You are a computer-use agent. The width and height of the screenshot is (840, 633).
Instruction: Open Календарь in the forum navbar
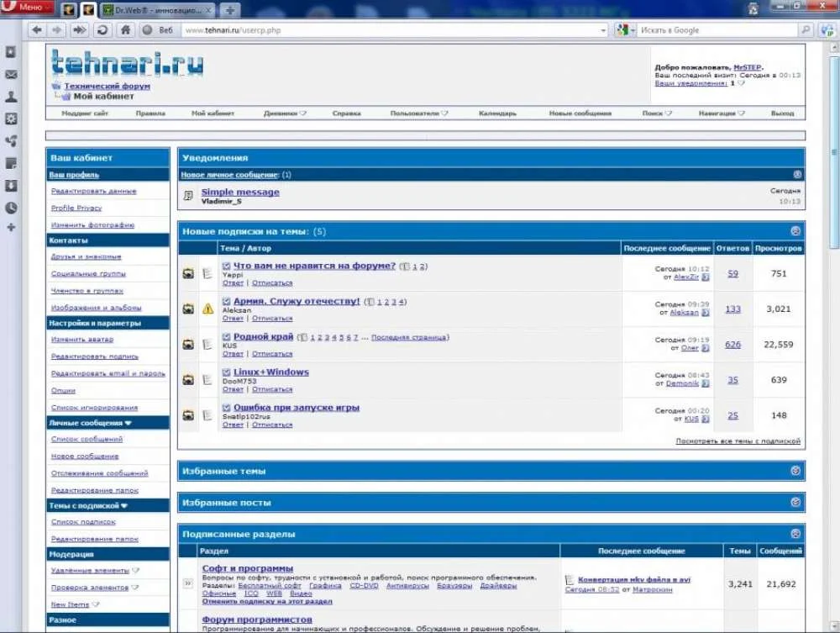[x=497, y=113]
